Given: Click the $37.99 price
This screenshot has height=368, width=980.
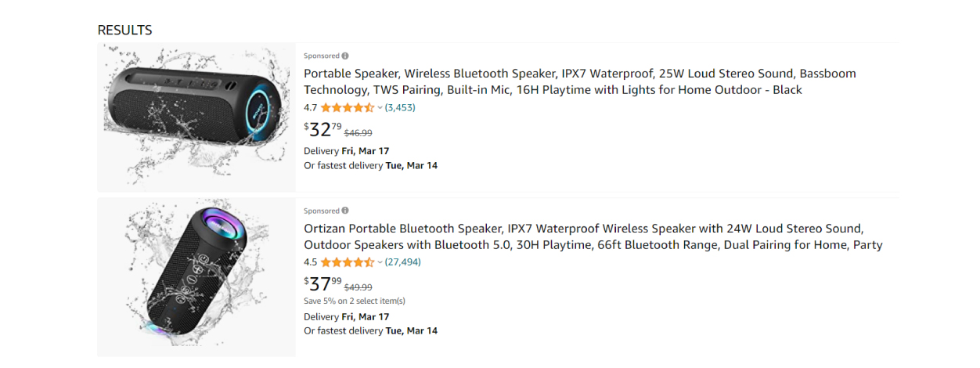Looking at the screenshot, I should (322, 284).
